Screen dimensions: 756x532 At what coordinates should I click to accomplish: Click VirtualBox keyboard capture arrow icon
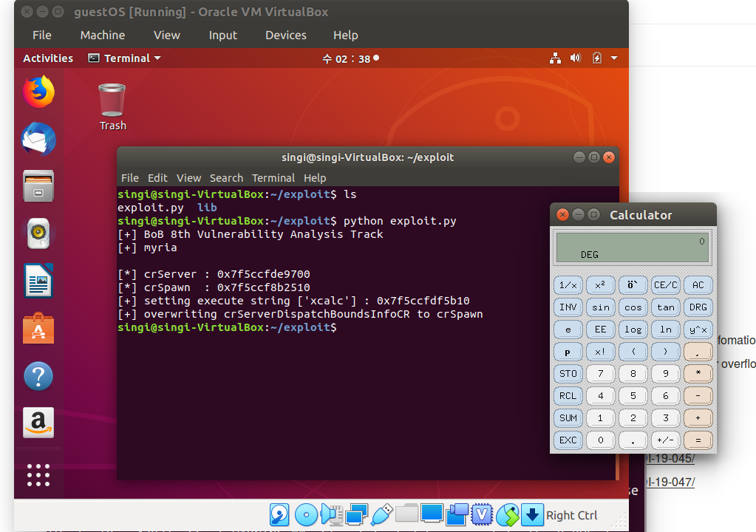pyautogui.click(x=532, y=515)
